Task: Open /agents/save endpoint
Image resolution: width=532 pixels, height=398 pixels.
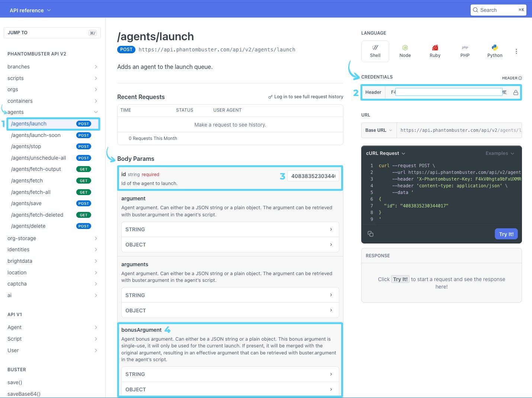Action: pyautogui.click(x=50, y=203)
